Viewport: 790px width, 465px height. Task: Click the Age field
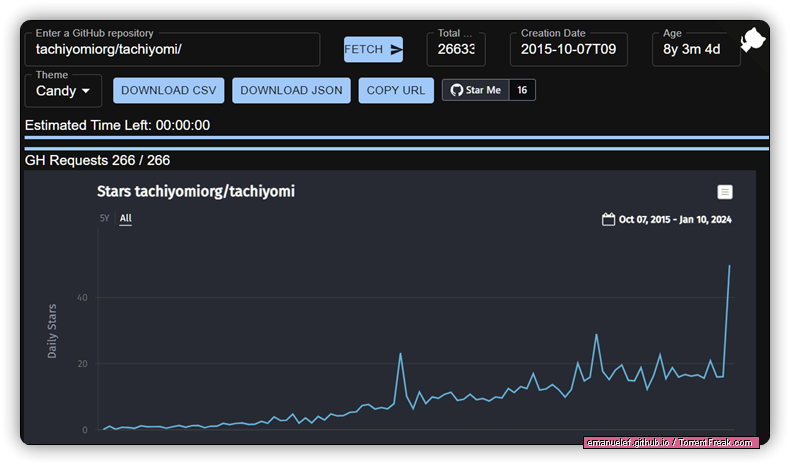pyautogui.click(x=696, y=49)
